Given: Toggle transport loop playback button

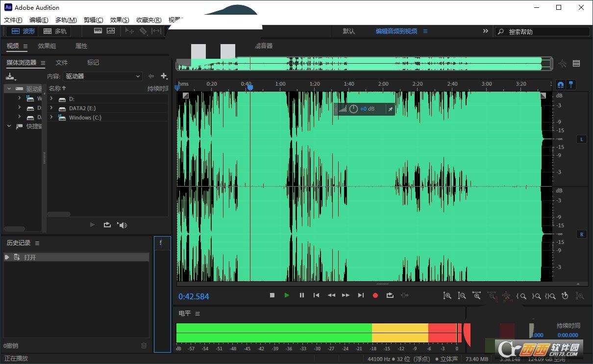Looking at the screenshot, I should tap(390, 295).
